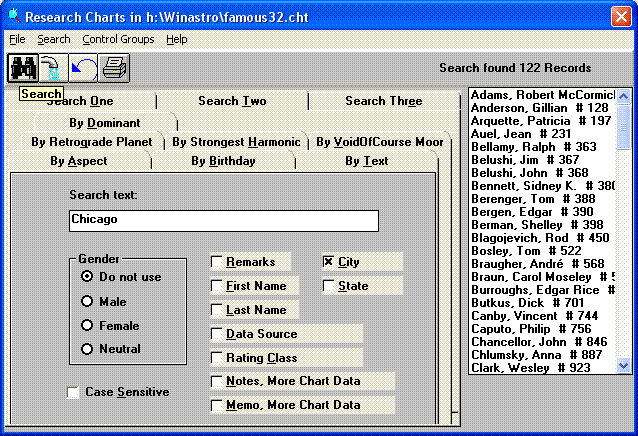Click the faucet icon in toolbar
The image size is (638, 436).
coord(52,68)
